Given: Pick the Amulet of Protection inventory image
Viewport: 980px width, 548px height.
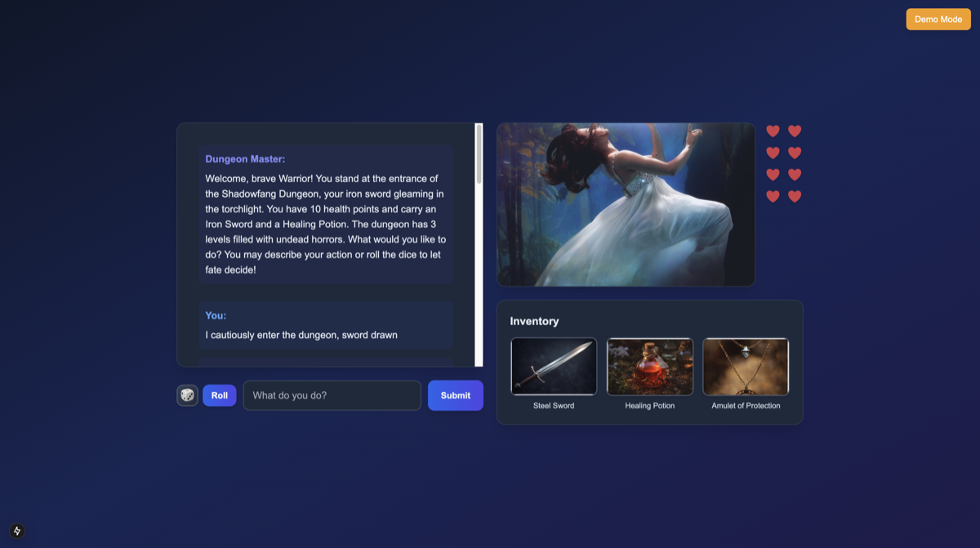Looking at the screenshot, I should tap(746, 367).
